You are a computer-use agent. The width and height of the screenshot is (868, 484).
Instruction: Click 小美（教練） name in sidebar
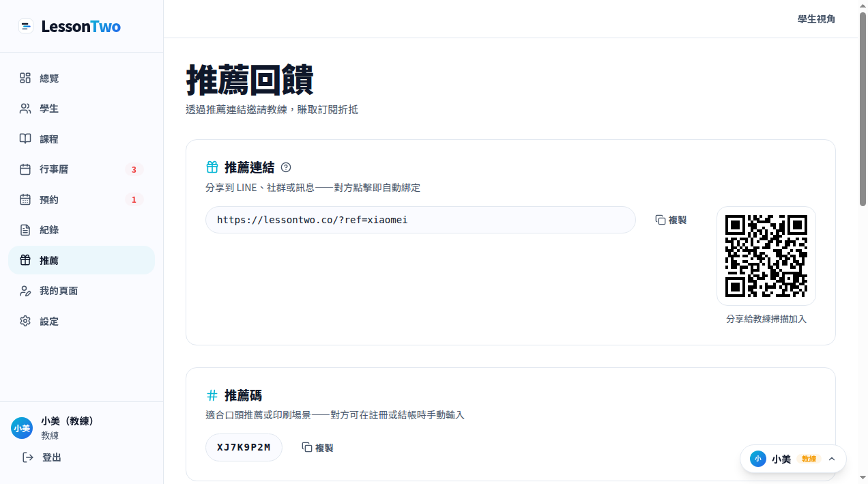68,421
